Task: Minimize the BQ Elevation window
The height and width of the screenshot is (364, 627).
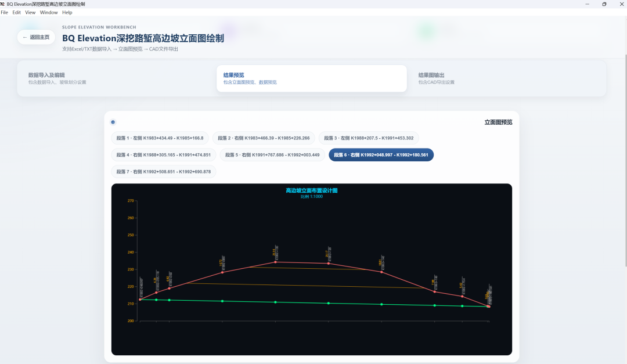Action: tap(587, 4)
